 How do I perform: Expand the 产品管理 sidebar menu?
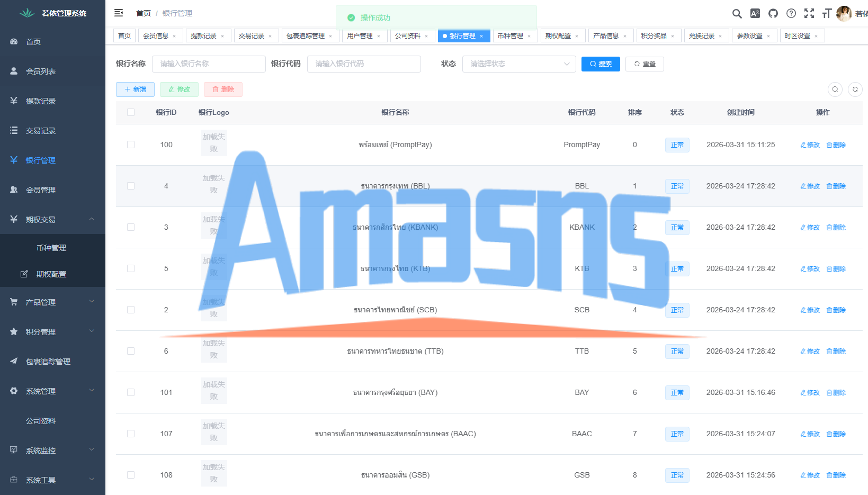pyautogui.click(x=52, y=302)
